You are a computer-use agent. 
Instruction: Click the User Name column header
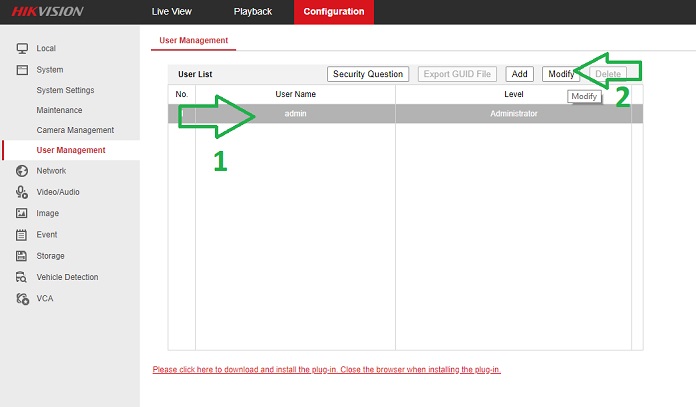[295, 94]
